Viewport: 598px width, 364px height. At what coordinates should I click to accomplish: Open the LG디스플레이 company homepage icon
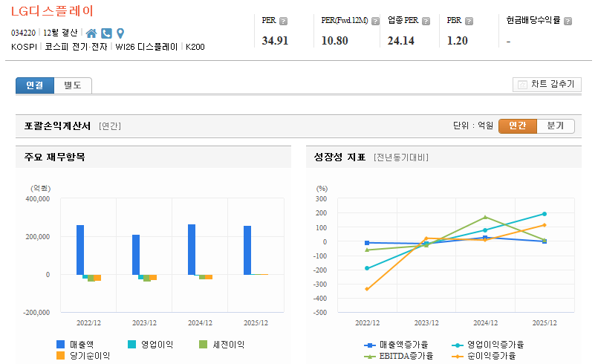(91, 33)
